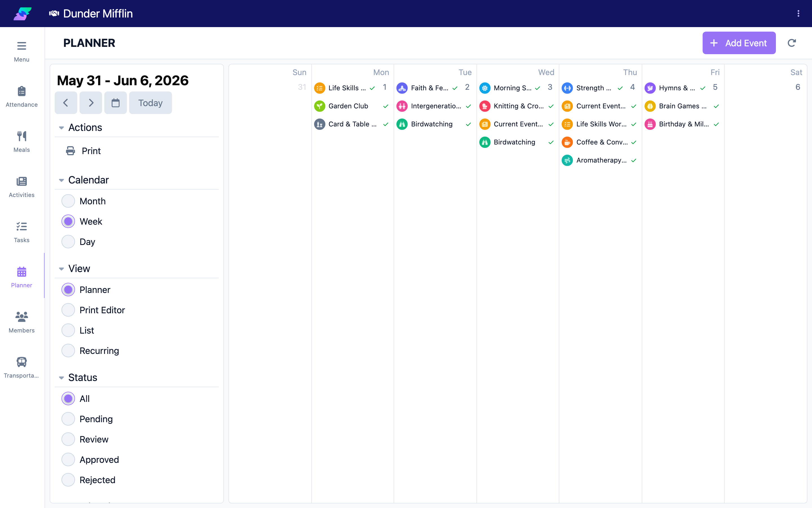The width and height of the screenshot is (812, 508).
Task: Open the Transportation section
Action: tap(21, 367)
